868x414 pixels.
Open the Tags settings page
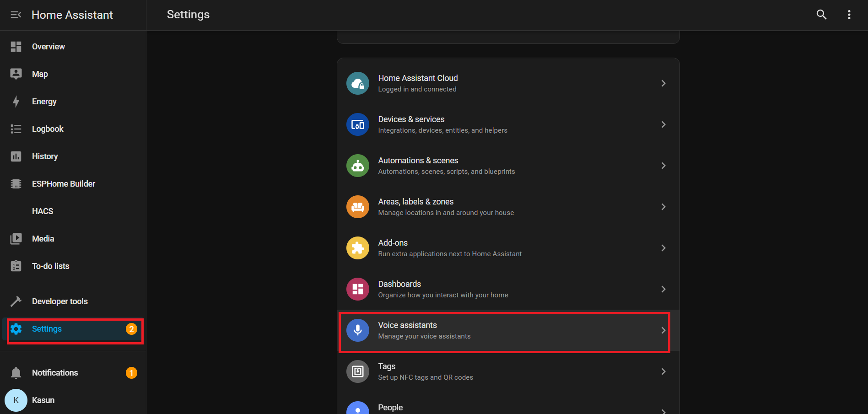tap(508, 371)
